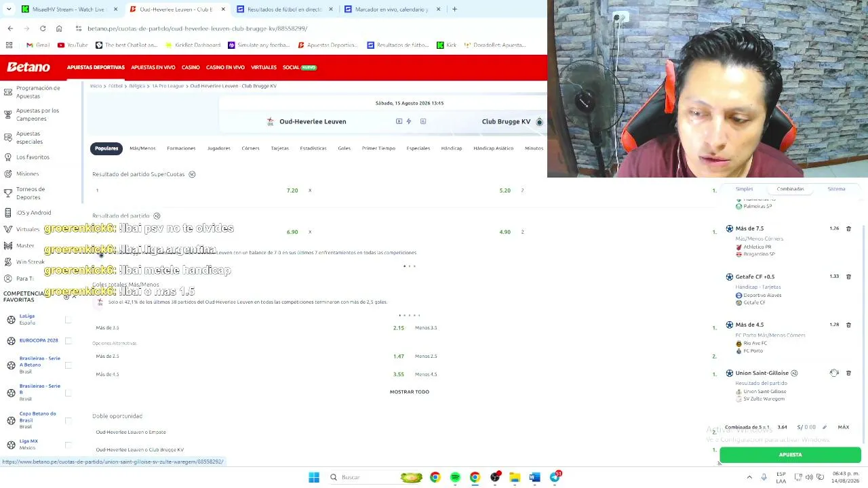Open the match stats icon in the header
Screen dimensions: 868x488
pos(423,121)
